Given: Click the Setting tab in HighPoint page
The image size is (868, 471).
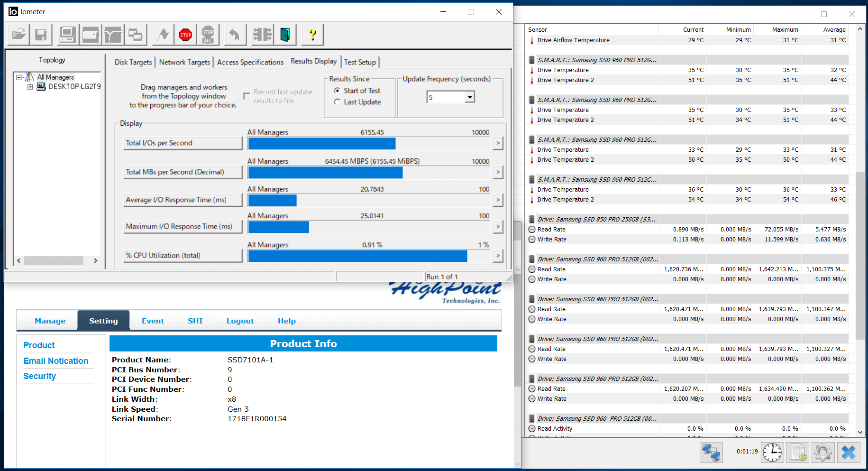Looking at the screenshot, I should [103, 321].
